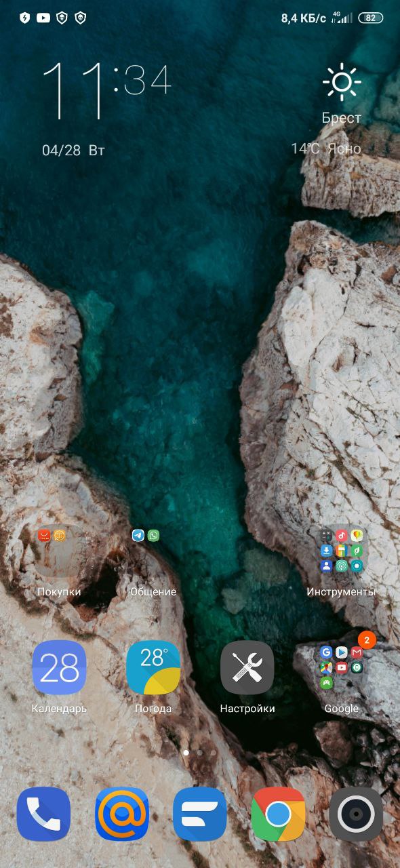The image size is (400, 868).
Task: Tap the 14°C Ясно weather text
Action: coord(326,149)
